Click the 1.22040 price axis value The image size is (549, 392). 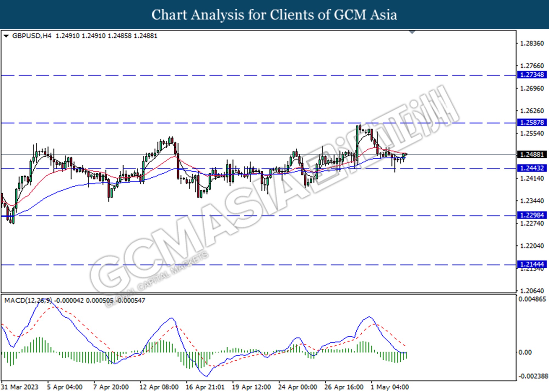point(532,246)
